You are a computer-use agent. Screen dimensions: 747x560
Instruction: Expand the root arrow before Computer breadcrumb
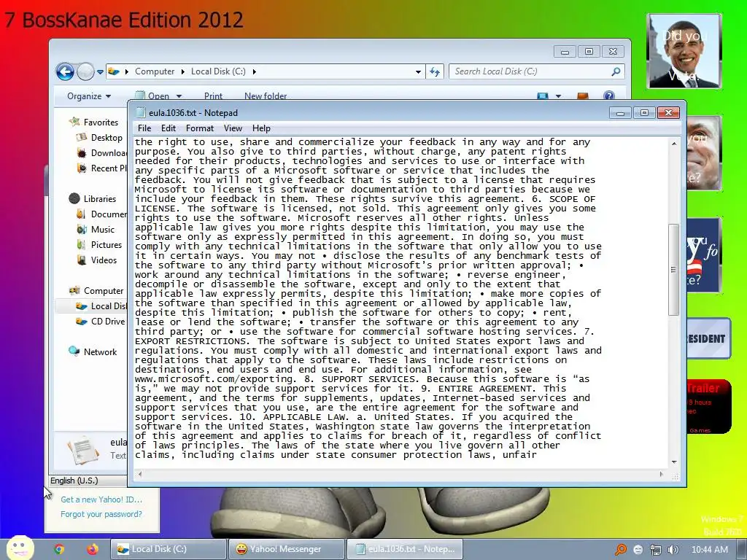pos(127,71)
